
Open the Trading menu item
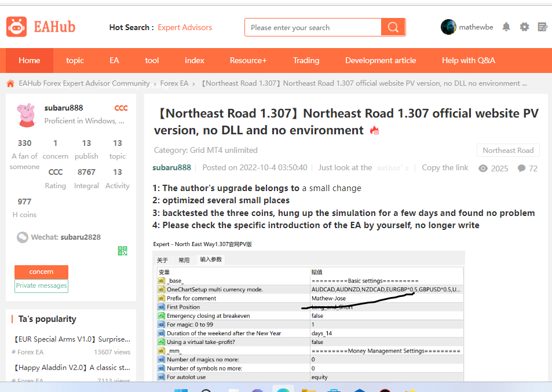pos(306,61)
